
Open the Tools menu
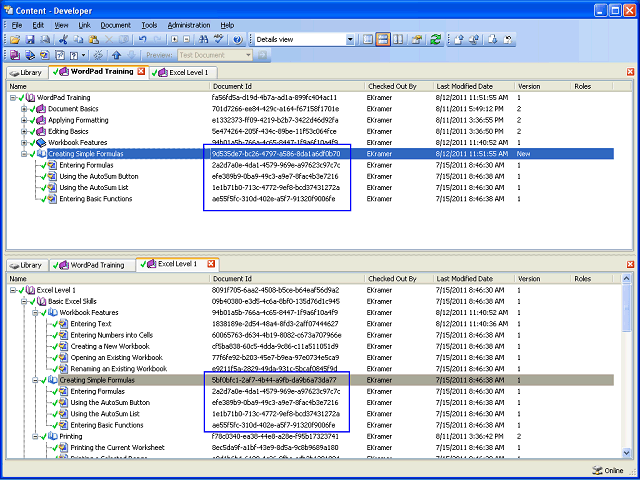pos(149,25)
